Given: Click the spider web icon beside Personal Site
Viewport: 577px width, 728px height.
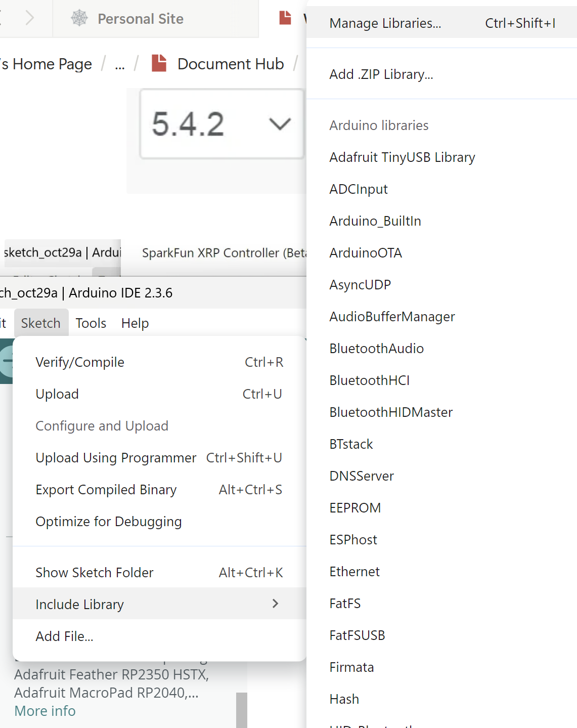Looking at the screenshot, I should (x=79, y=18).
